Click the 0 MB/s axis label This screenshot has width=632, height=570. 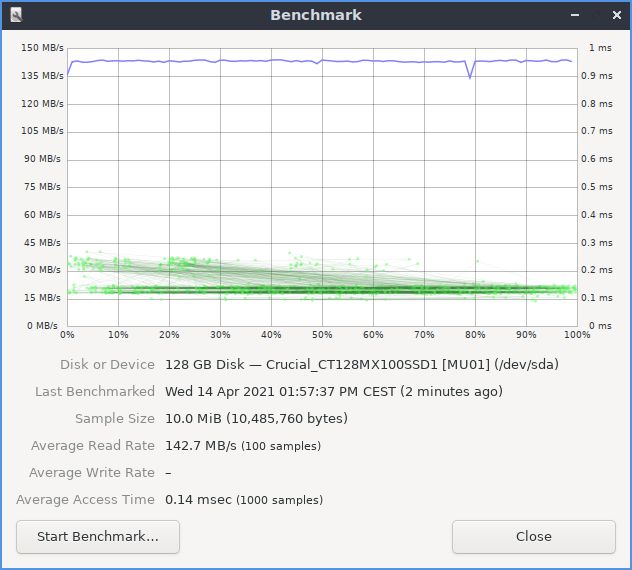tap(42, 326)
